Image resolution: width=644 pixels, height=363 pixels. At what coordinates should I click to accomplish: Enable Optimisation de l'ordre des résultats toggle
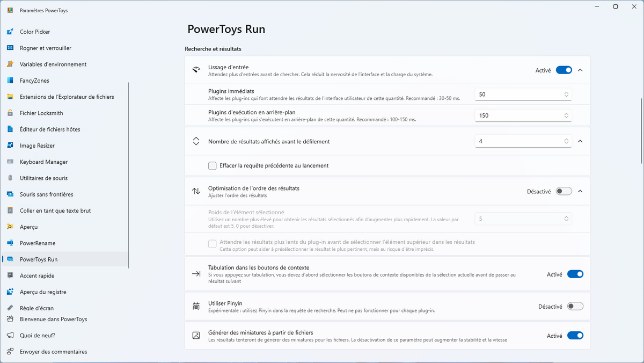pyautogui.click(x=564, y=191)
